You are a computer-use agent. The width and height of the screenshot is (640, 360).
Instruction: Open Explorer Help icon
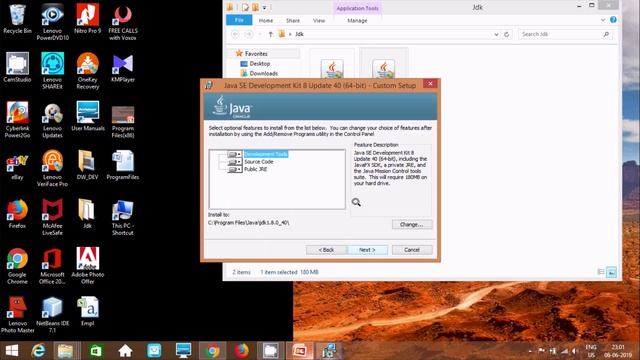click(613, 20)
